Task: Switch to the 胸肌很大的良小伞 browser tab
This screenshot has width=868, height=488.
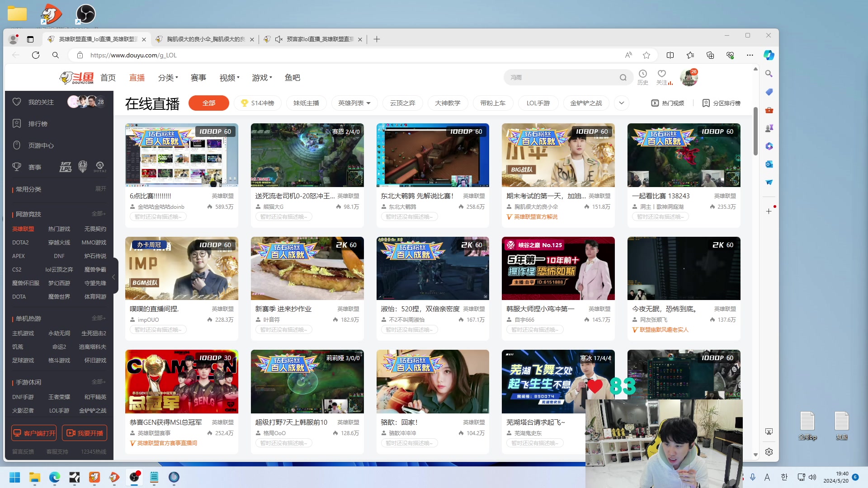Action: click(205, 39)
